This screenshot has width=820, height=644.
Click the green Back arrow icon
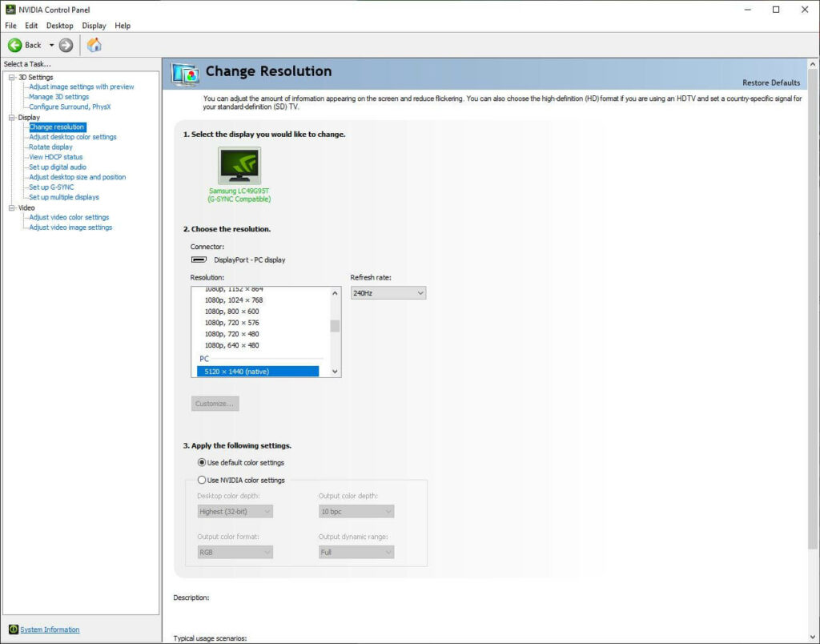coord(14,45)
